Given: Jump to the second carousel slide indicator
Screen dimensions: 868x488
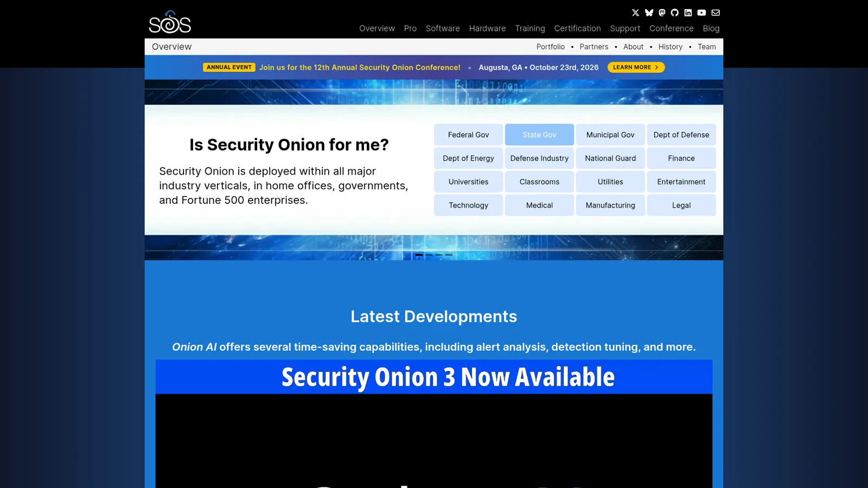Looking at the screenshot, I should pyautogui.click(x=429, y=255).
